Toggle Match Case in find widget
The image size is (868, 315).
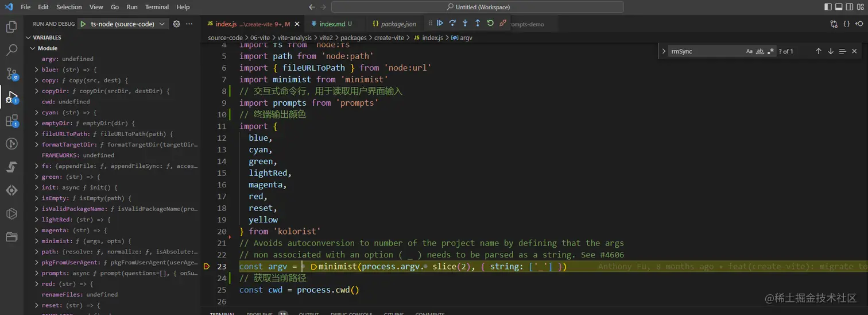coord(749,51)
